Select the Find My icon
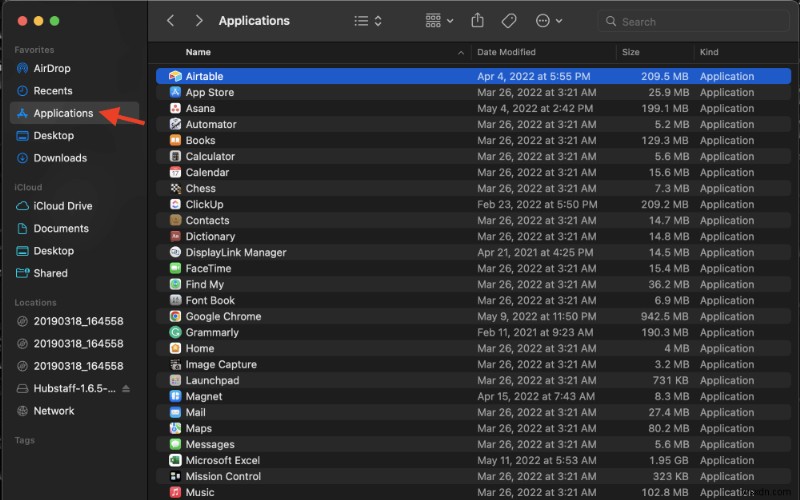Viewport: 800px width, 500px height. 175,284
